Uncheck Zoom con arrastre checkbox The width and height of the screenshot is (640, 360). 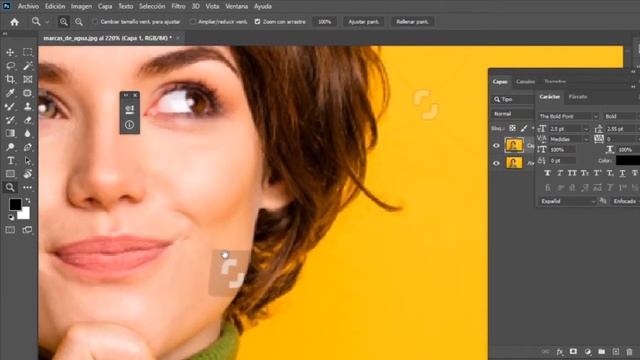(258, 22)
